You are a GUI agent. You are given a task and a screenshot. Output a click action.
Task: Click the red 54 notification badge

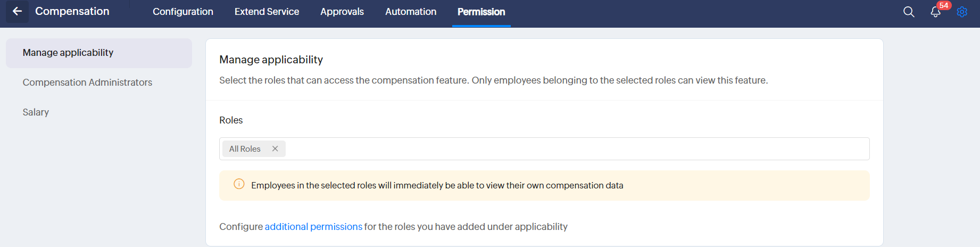944,5
